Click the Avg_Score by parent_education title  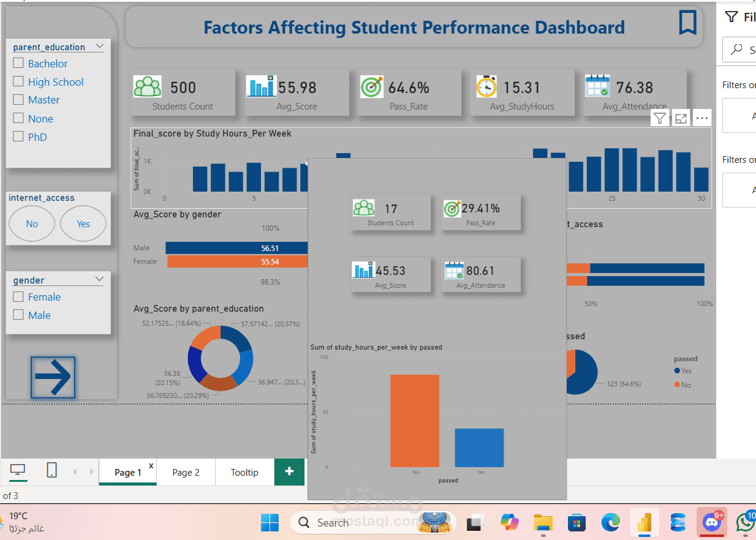pyautogui.click(x=198, y=309)
